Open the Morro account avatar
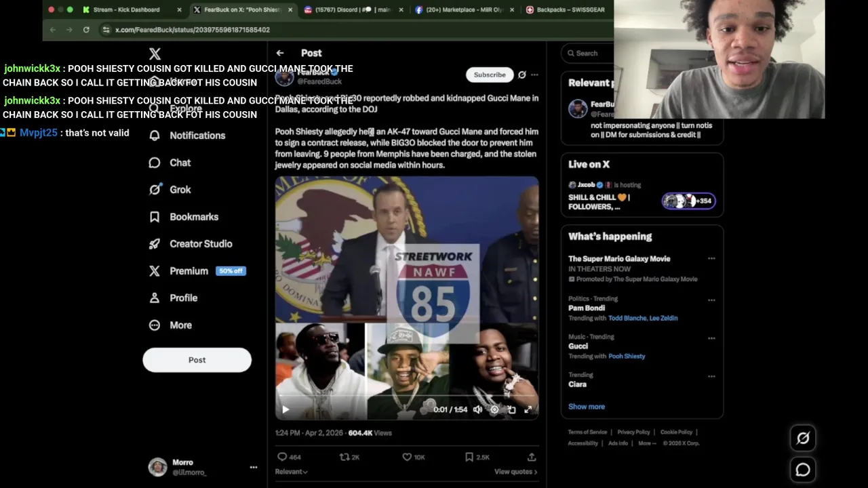 (157, 467)
